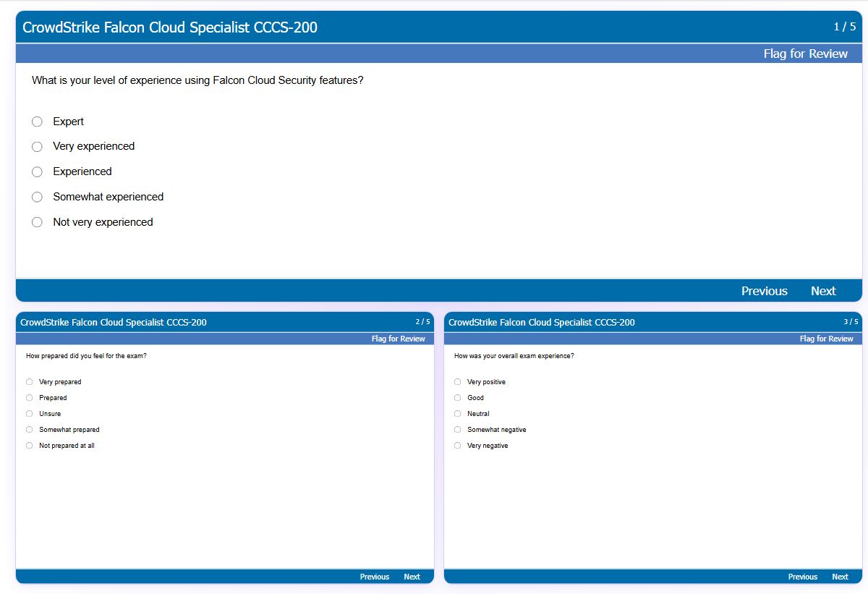868x594 pixels.
Task: Select the Good option
Action: point(458,398)
